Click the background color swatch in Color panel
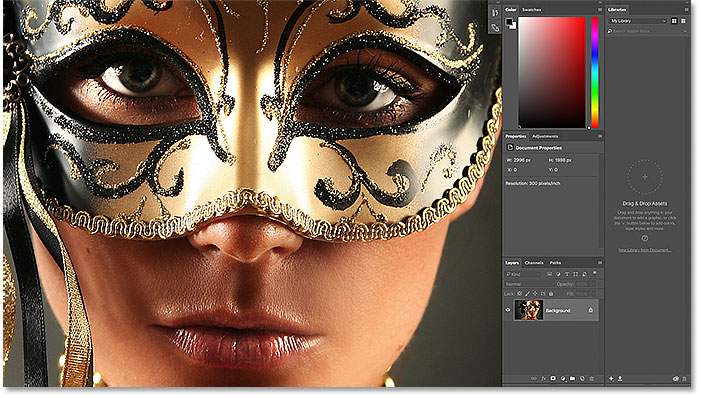The width and height of the screenshot is (701, 398). 513,25
